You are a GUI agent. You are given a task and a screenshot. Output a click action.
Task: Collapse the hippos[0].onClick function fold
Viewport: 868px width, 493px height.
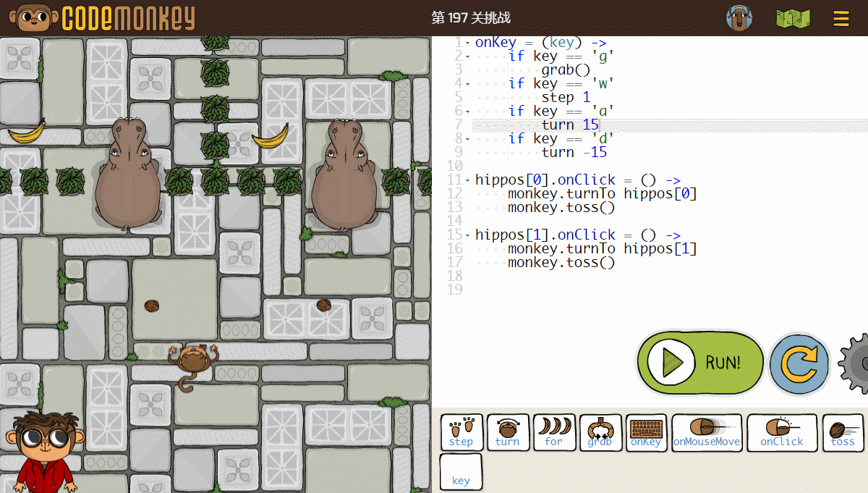(x=468, y=180)
